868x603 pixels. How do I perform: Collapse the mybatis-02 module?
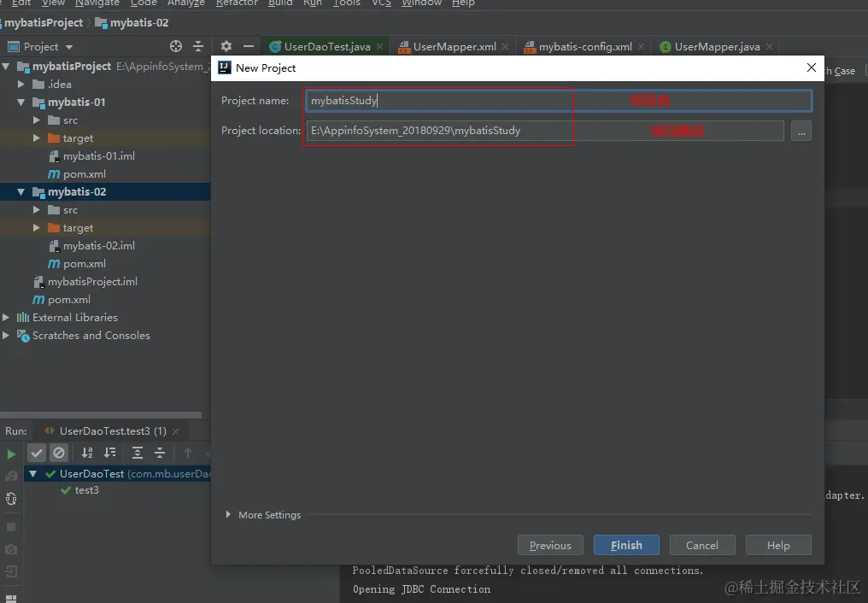coord(21,192)
